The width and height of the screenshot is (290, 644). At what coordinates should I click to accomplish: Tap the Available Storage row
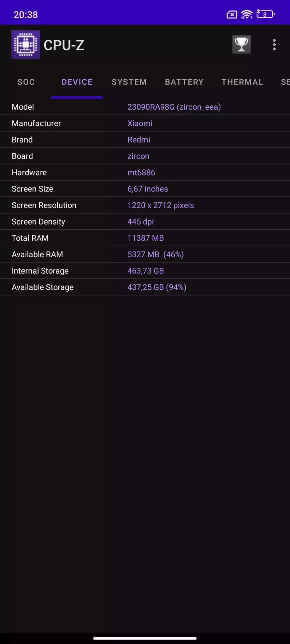point(145,287)
